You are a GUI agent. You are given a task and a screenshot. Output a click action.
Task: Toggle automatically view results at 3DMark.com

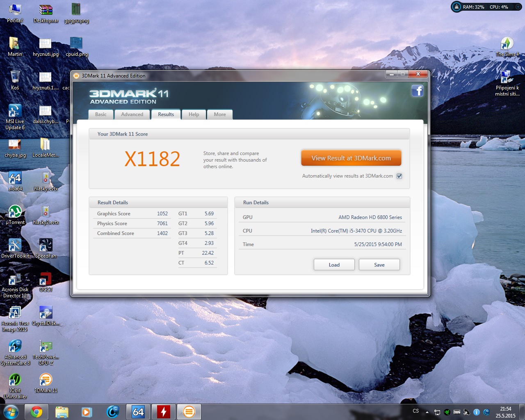[399, 176]
